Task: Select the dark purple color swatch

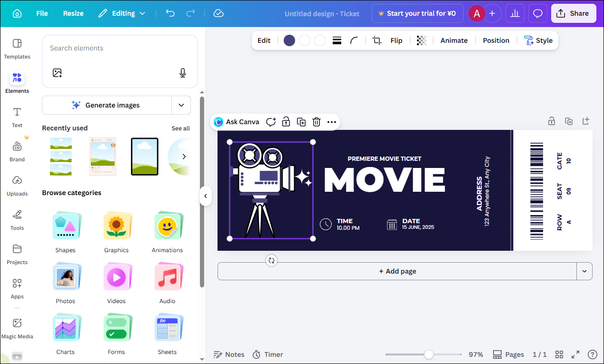Action: click(x=289, y=40)
